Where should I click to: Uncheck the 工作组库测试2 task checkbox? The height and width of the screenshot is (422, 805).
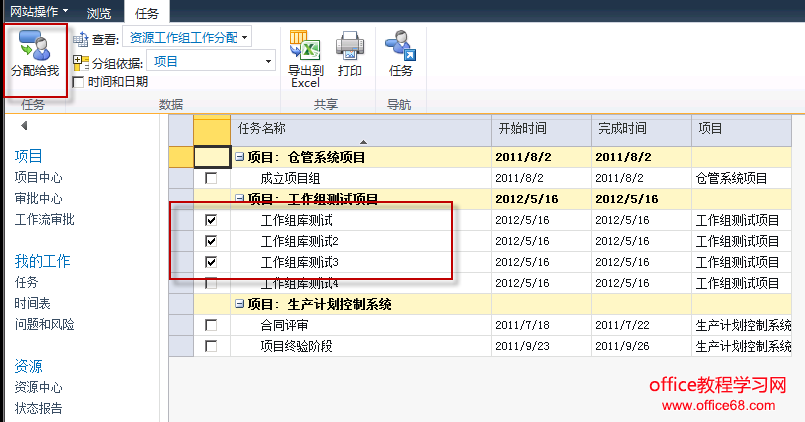point(210,241)
